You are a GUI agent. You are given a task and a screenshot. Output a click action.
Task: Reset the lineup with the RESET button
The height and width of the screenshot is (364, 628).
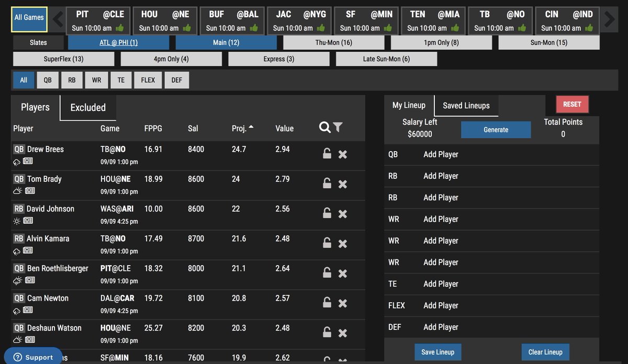tap(572, 104)
